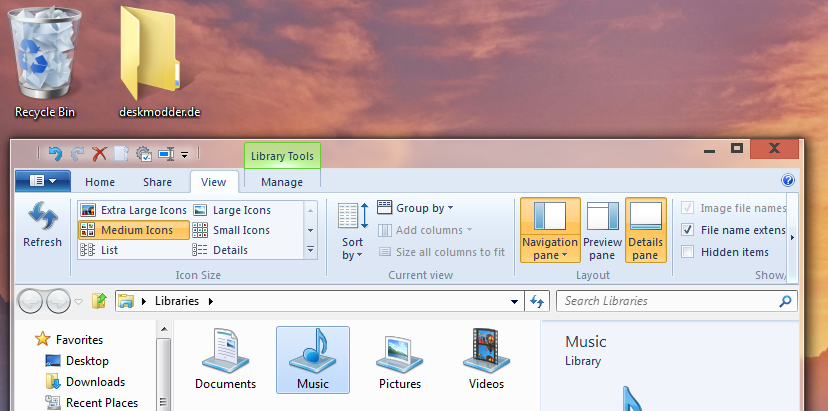Uncheck File name extensions checkbox
Image resolution: width=828 pixels, height=411 pixels.
688,230
